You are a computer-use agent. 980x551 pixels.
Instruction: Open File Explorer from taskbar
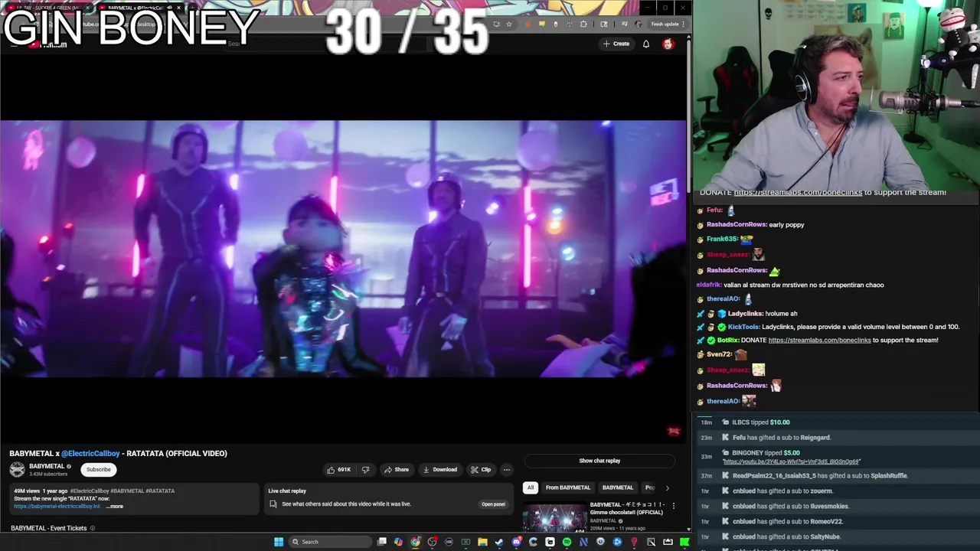point(482,542)
